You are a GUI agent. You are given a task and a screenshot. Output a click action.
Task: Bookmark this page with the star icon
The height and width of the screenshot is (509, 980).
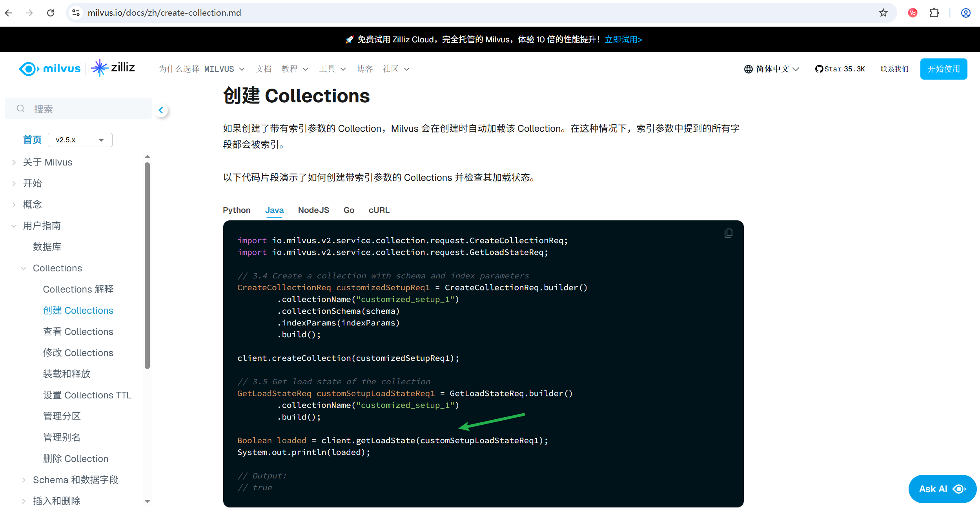(x=883, y=13)
